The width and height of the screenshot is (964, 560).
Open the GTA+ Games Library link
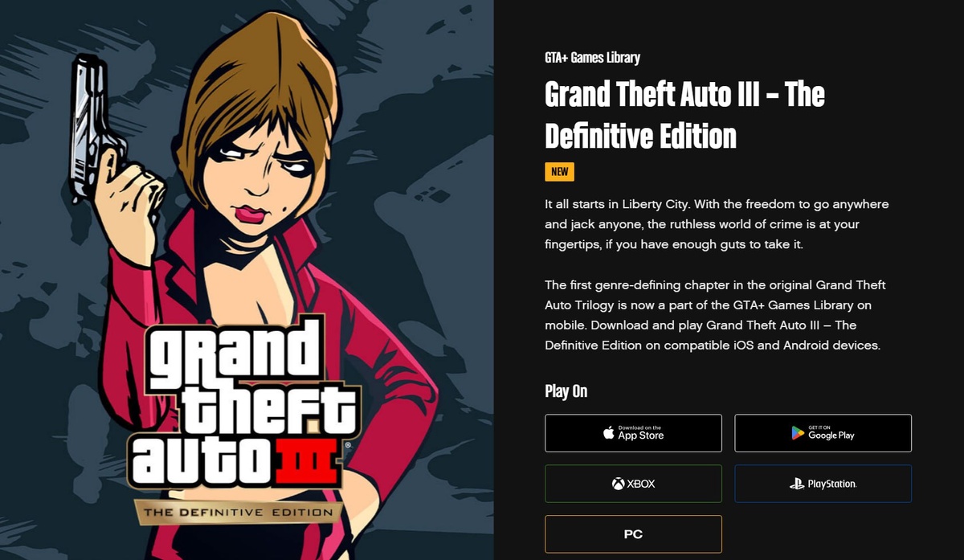pyautogui.click(x=592, y=58)
